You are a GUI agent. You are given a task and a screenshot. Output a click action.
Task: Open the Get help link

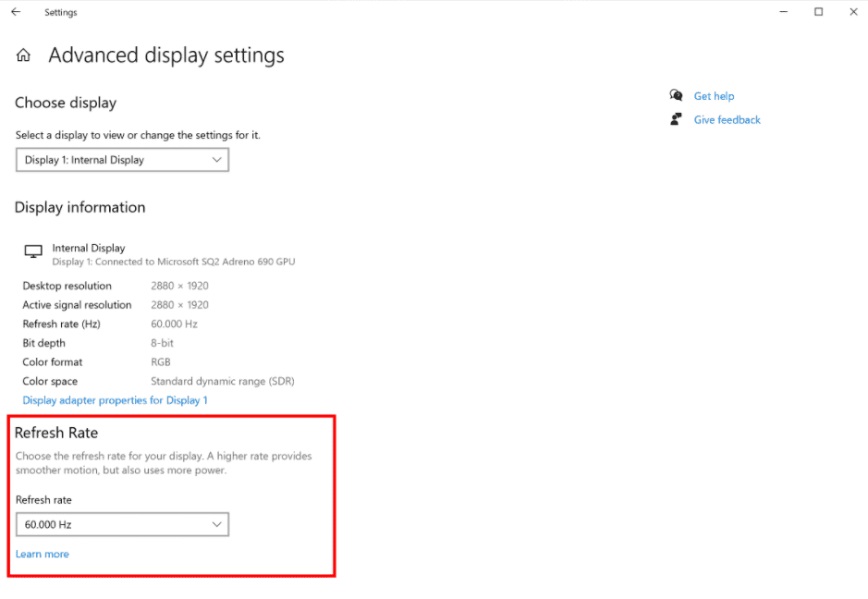(x=714, y=96)
